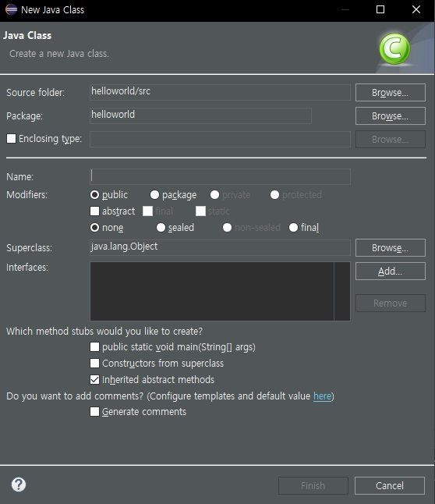Enable Generate comments checkbox

point(95,412)
